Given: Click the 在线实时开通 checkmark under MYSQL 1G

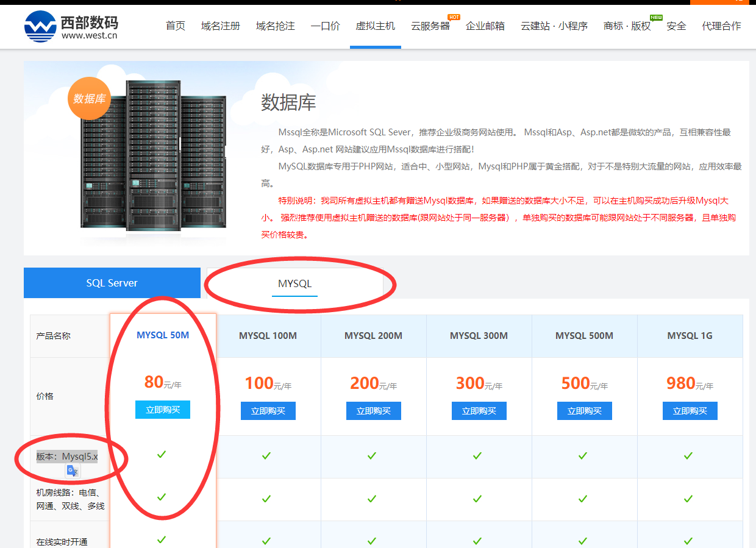Looking at the screenshot, I should tap(688, 541).
